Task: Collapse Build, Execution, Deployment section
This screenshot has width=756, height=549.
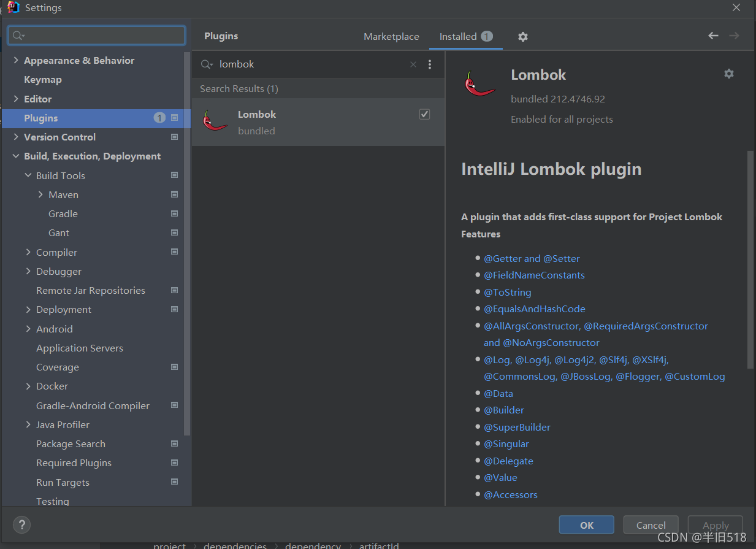Action: point(16,156)
